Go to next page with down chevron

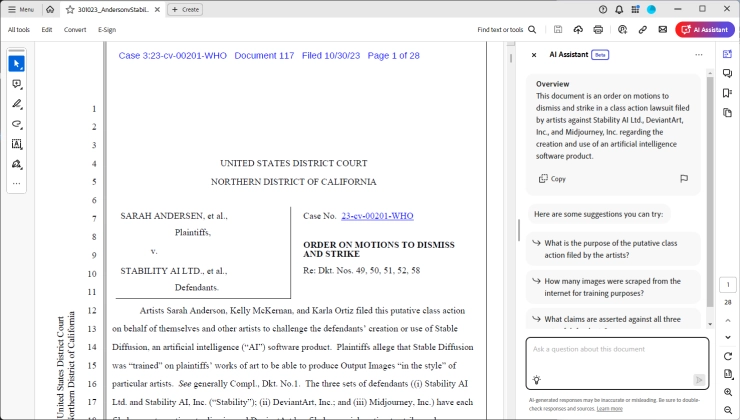(x=728, y=337)
